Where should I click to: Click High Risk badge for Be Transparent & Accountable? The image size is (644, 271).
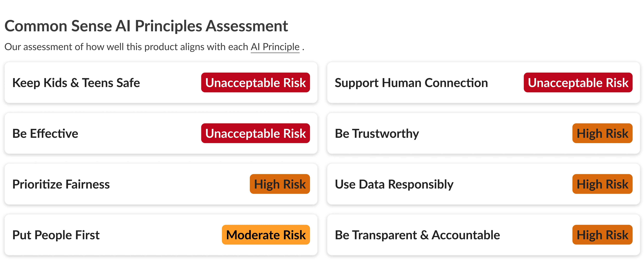[x=602, y=235]
